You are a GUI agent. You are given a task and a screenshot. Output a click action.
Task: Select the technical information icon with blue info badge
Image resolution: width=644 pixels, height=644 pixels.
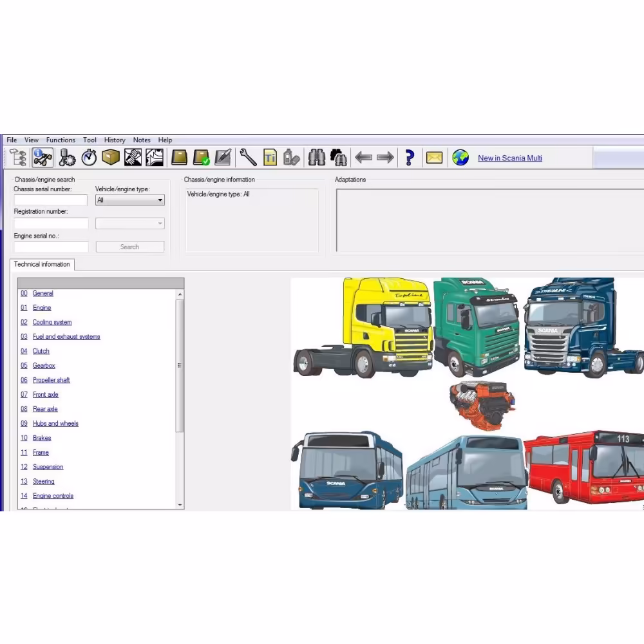(x=43, y=158)
